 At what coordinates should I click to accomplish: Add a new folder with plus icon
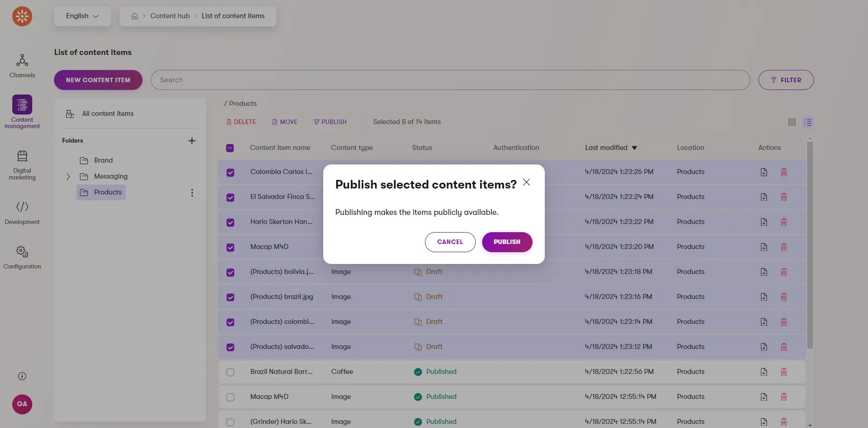pyautogui.click(x=192, y=141)
